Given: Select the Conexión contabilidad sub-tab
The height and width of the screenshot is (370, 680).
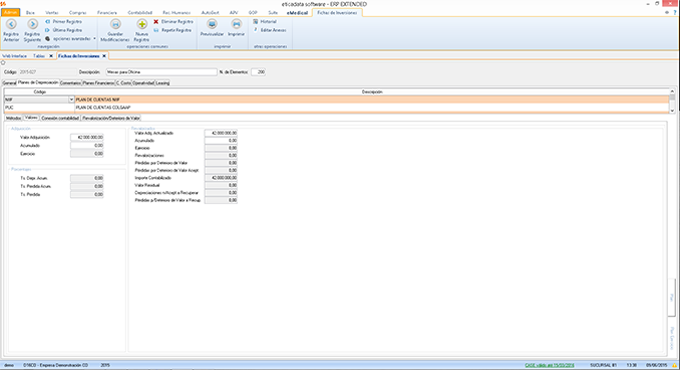Looking at the screenshot, I should click(x=60, y=118).
